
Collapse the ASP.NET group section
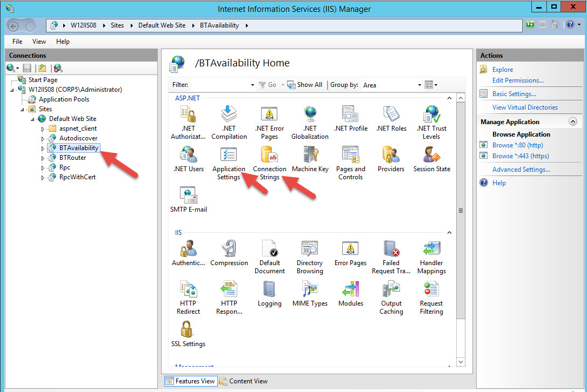449,98
